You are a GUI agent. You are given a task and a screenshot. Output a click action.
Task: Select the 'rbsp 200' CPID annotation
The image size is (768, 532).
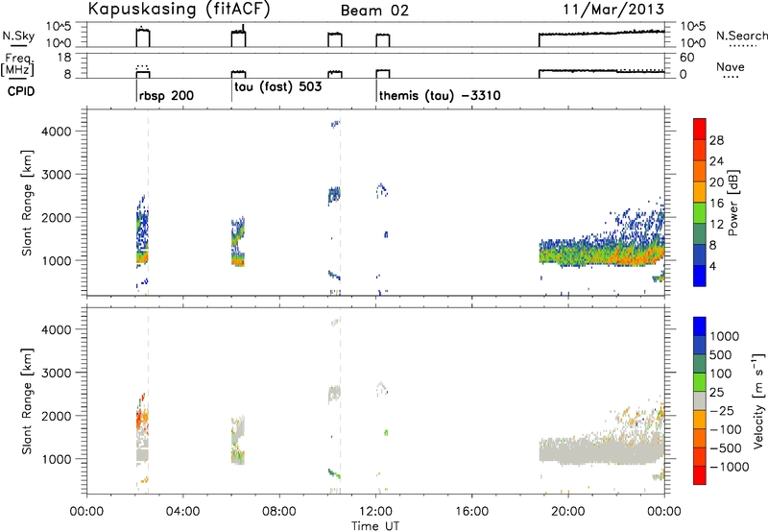coord(166,95)
